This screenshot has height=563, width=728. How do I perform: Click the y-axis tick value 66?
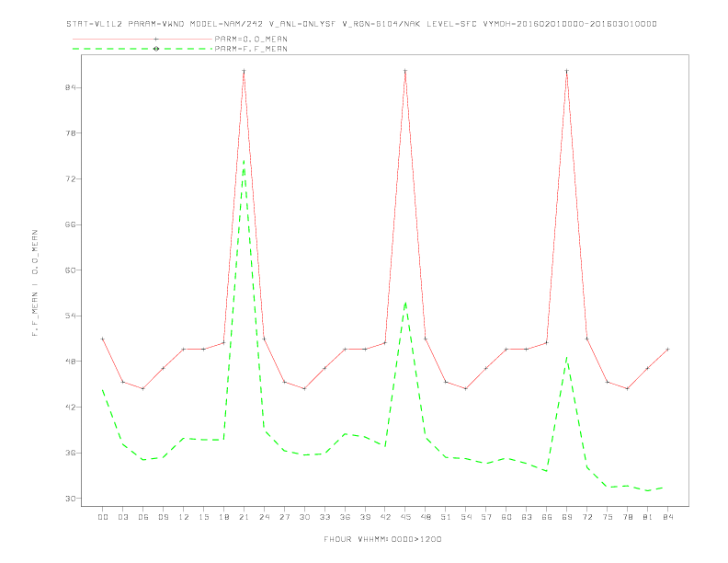70,224
